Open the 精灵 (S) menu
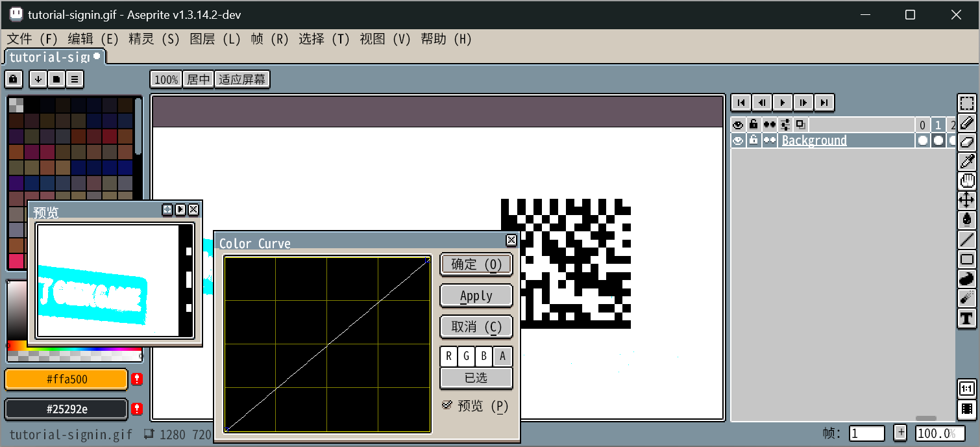 tap(154, 39)
